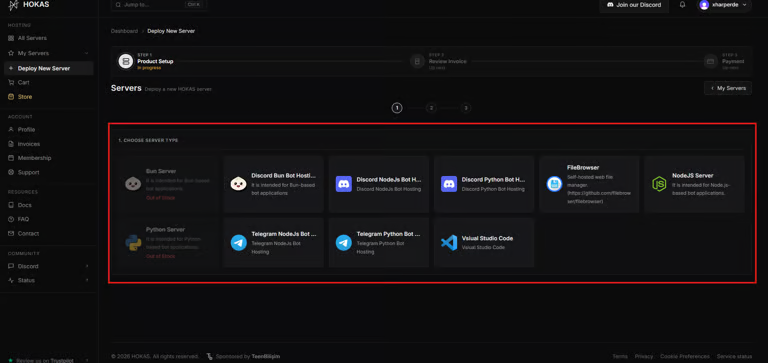768x363 pixels.
Task: Click the Store icon in sidebar
Action: pyautogui.click(x=11, y=97)
